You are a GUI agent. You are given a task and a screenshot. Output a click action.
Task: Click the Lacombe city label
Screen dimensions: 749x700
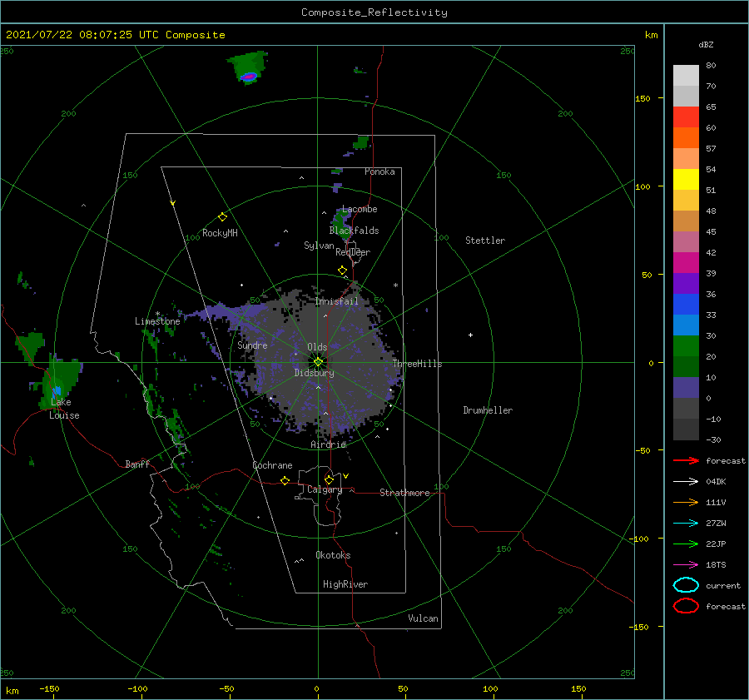360,209
